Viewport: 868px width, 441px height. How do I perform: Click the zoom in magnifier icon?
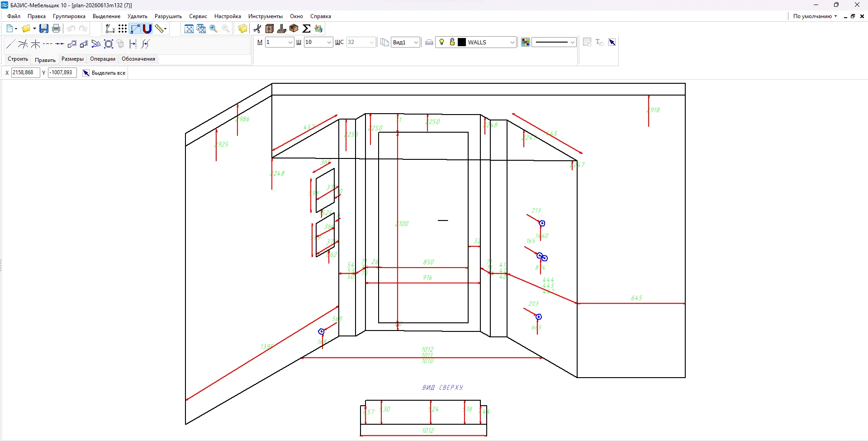[x=213, y=29]
